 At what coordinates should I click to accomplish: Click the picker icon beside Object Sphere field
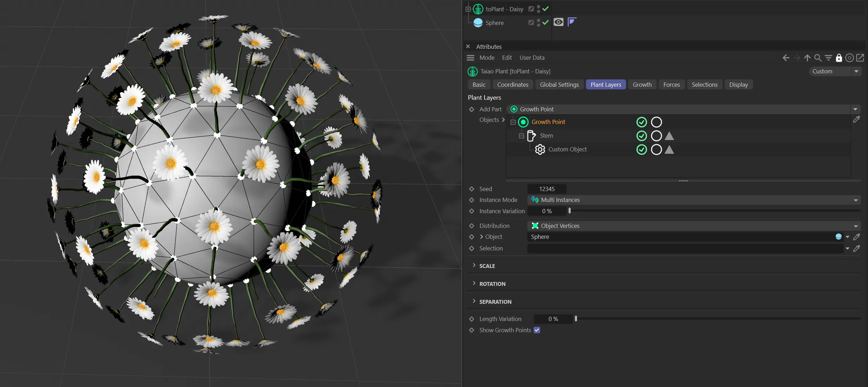[857, 237]
